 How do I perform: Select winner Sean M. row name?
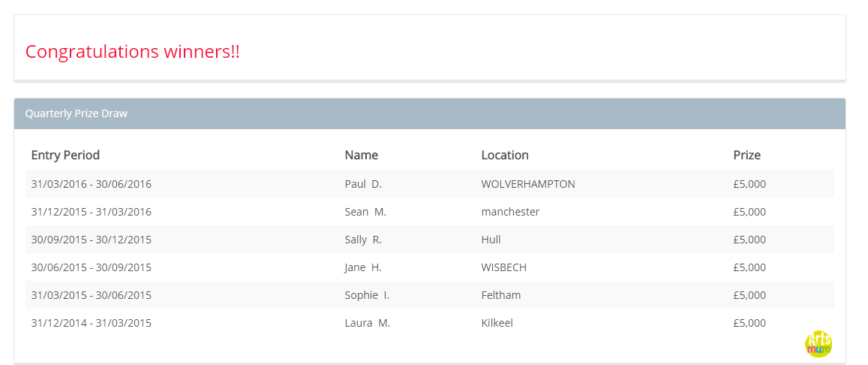tap(365, 212)
